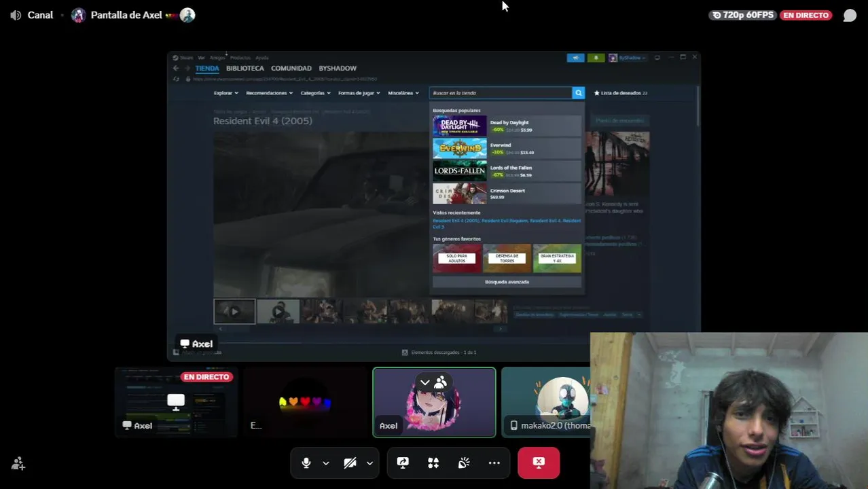Click the volume speaker icon
Screen dimensions: 868x489
tap(16, 15)
